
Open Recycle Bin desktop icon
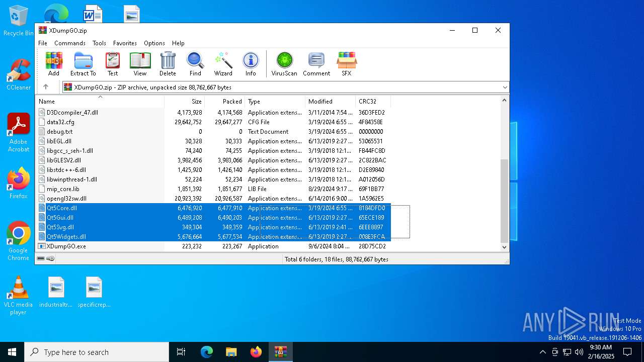19,21
